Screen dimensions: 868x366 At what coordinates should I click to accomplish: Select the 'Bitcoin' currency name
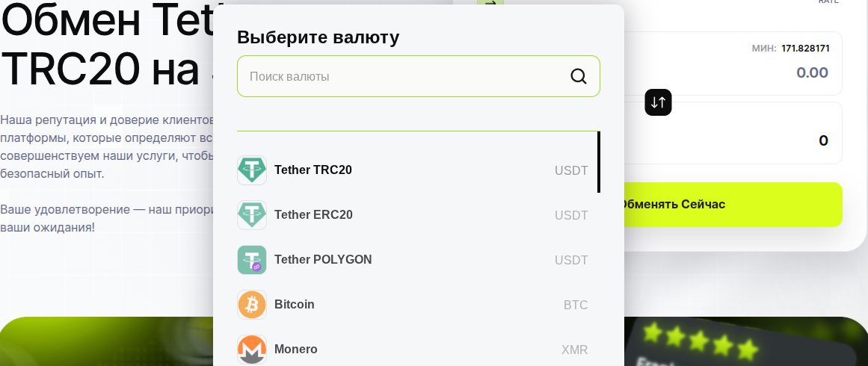[295, 305]
